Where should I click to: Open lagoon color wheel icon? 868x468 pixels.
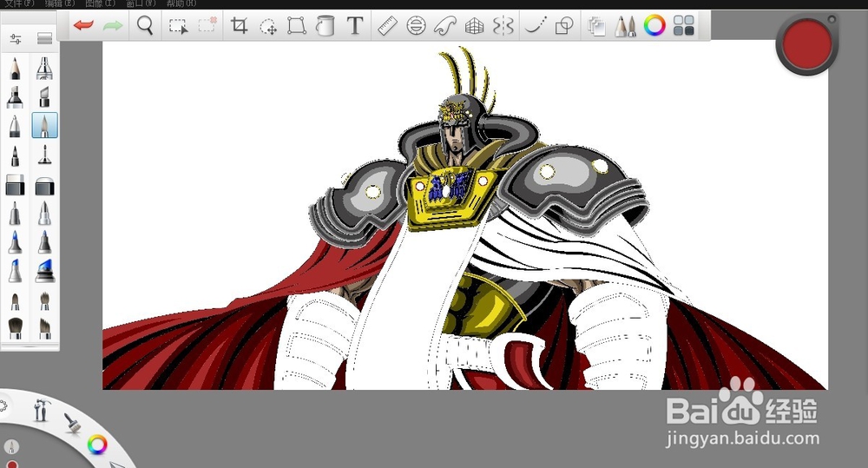point(97,445)
